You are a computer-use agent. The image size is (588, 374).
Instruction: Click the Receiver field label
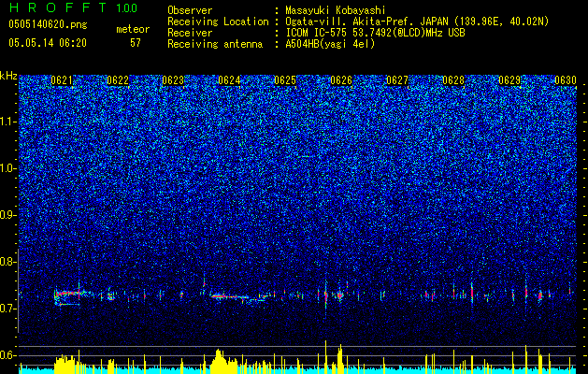(190, 33)
